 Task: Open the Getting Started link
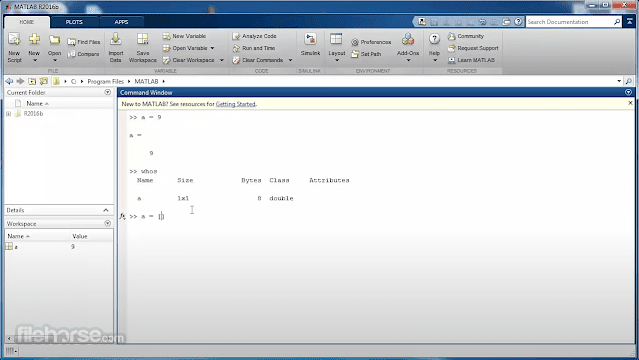click(236, 104)
